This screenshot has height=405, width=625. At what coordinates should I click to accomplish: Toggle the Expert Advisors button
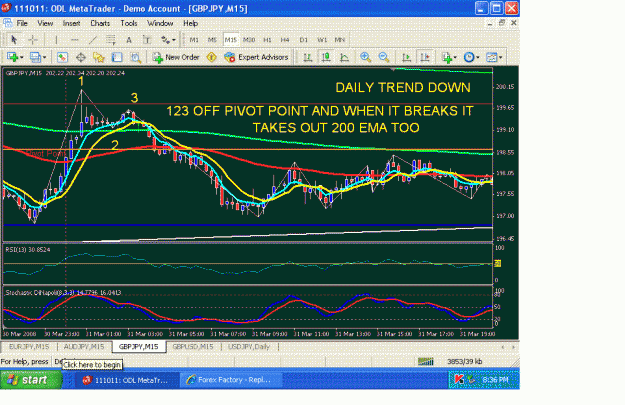[256, 57]
